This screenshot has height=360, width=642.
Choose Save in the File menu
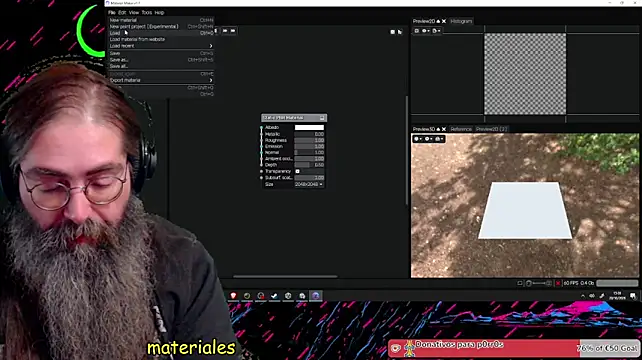click(161, 53)
